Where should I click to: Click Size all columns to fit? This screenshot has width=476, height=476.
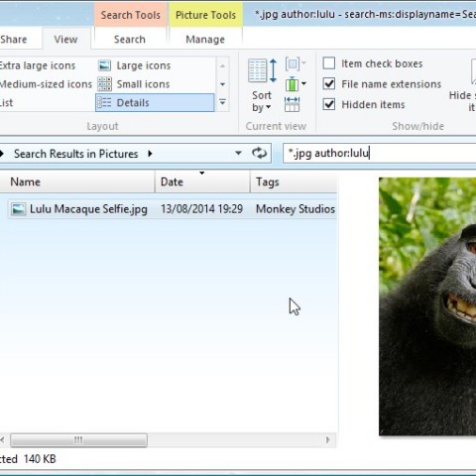pos(292,104)
